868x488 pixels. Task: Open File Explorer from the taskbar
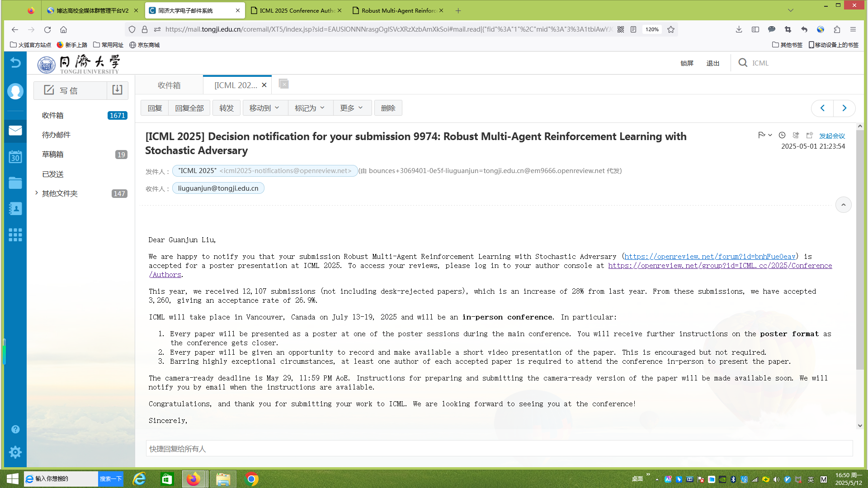223,479
